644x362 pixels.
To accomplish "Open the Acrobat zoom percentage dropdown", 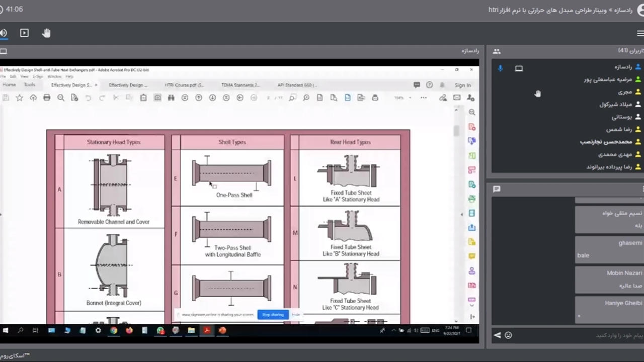I will pos(410,98).
